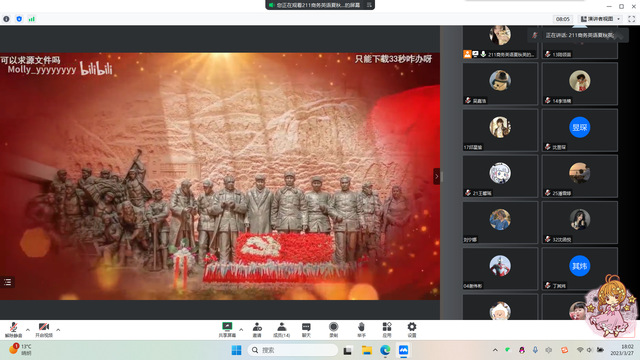Image resolution: width=640 pixels, height=360 pixels.
Task: Open meeting info icon at top-left
Action: (6, 19)
